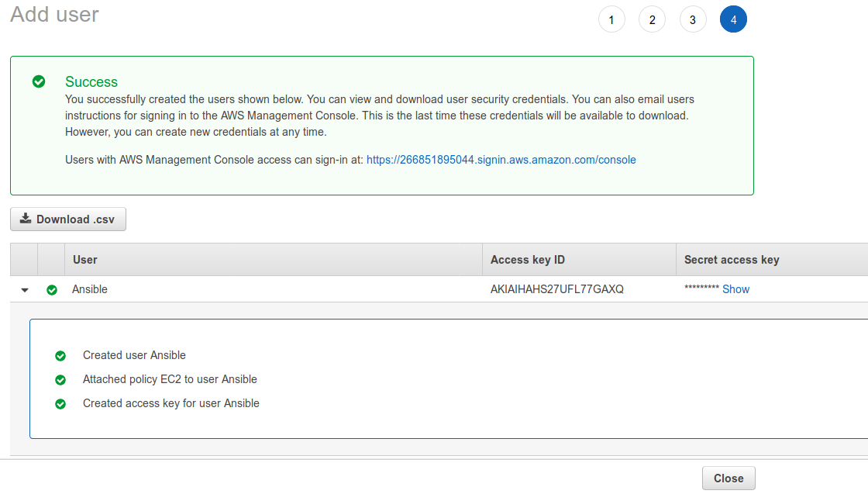
Task: Download the credentials .csv file
Action: 68,219
